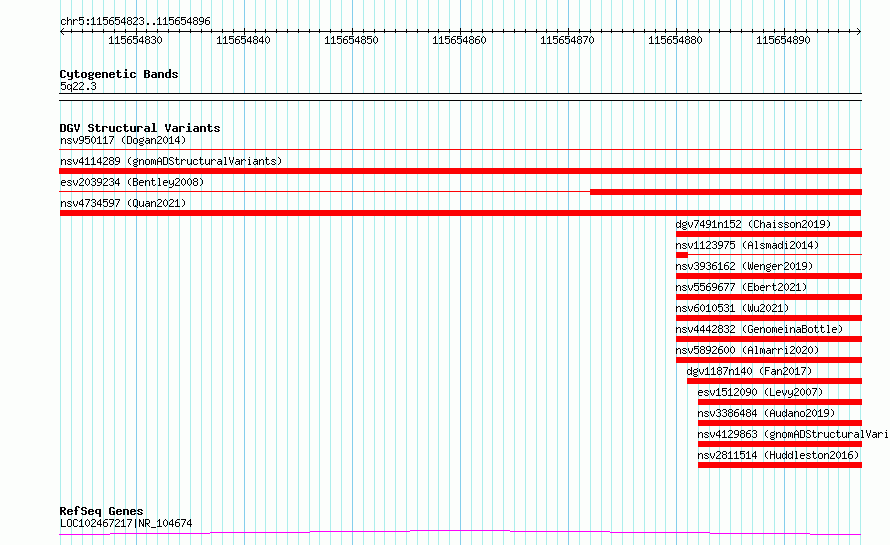Click nsv5892600 (Almarri2020) label
Image resolution: width=890 pixels, height=545 pixels.
(x=747, y=350)
